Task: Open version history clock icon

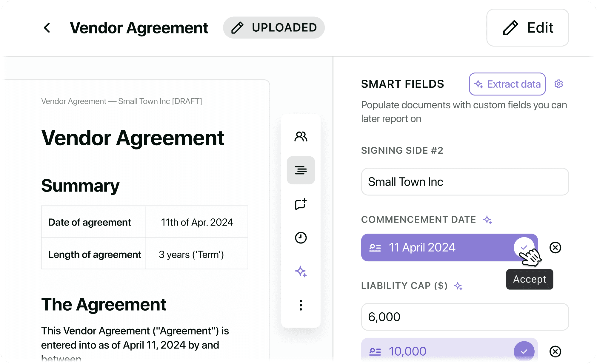Action: point(301,238)
